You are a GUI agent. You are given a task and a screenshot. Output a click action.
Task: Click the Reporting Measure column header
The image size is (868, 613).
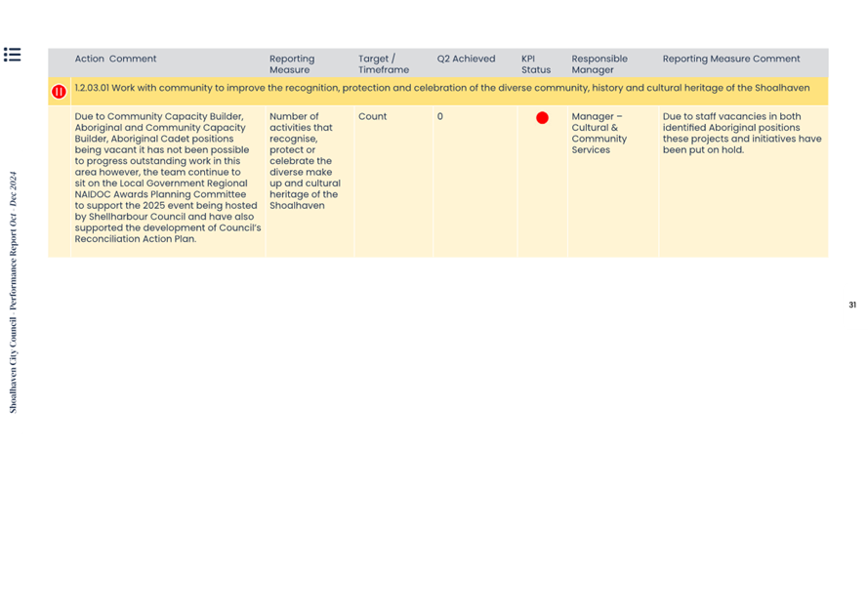(292, 64)
